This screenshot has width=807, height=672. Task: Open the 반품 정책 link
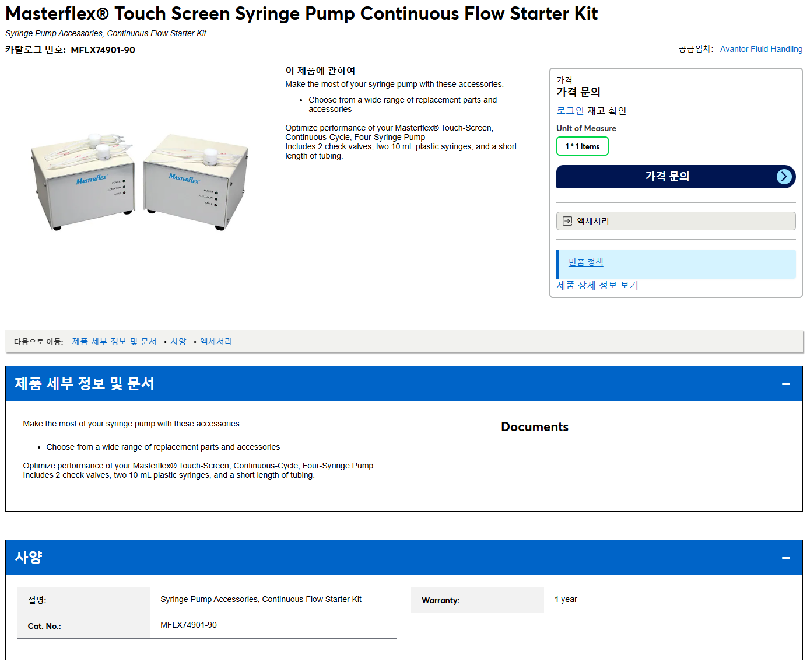click(x=585, y=262)
